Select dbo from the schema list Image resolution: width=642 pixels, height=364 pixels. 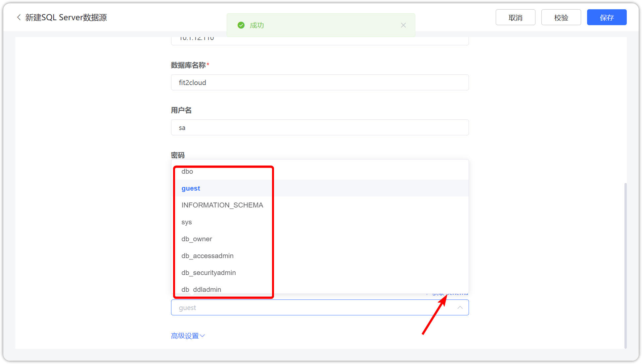point(187,171)
